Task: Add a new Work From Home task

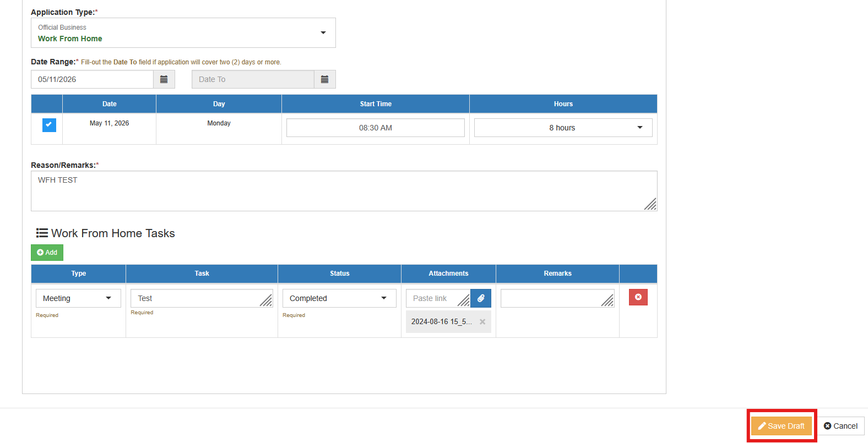Action: [47, 253]
